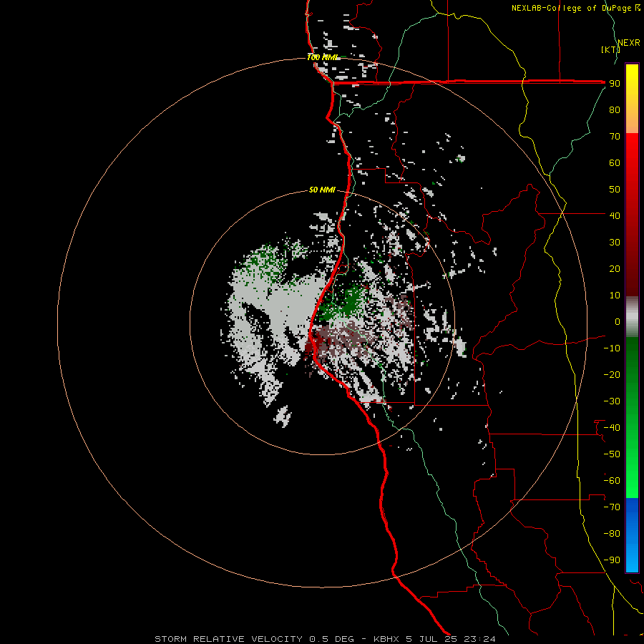Click the "5 JUL 25 23:24" timestamp
The width and height of the screenshot is (644, 644).
[451, 639]
